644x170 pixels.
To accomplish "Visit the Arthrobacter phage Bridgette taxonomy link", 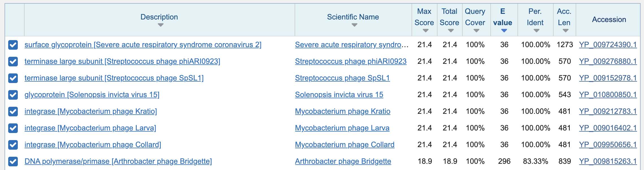I will click(x=343, y=161).
